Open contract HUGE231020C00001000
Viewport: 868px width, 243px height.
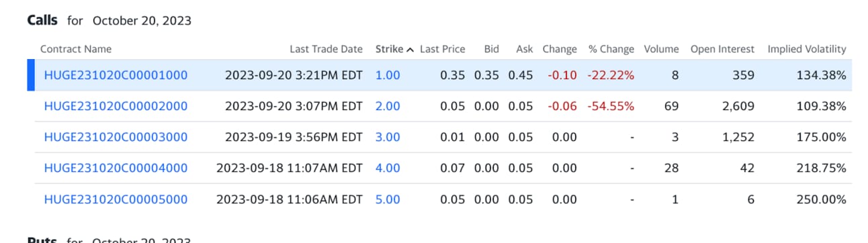pyautogui.click(x=116, y=75)
